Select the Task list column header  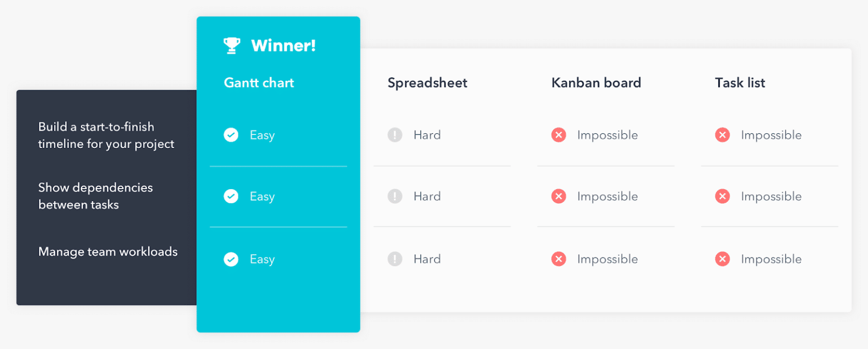tap(740, 83)
